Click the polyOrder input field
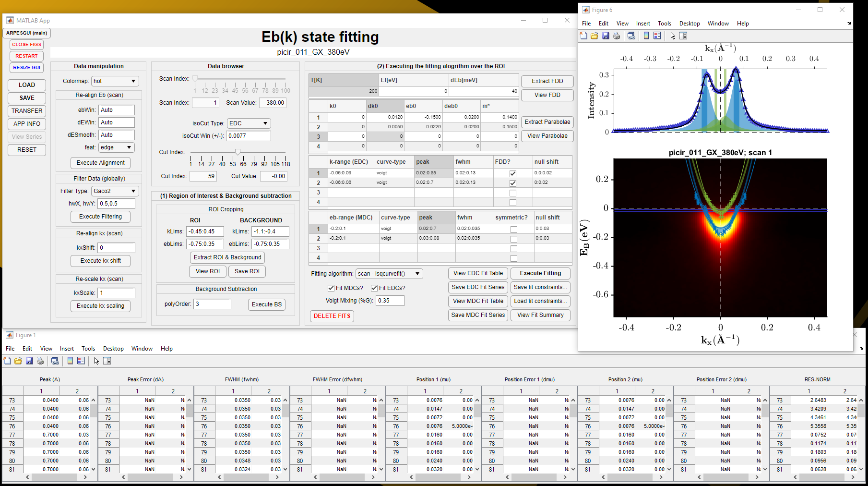Viewport: 868px width, 486px height. click(213, 304)
